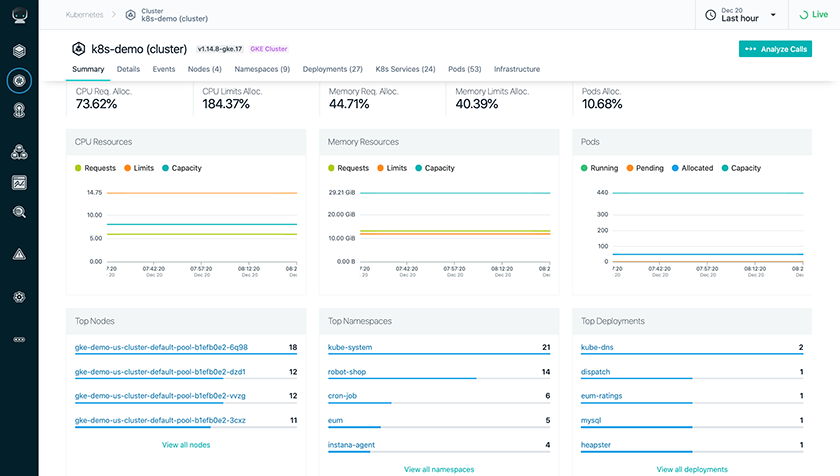Open the Infrastructure tab
The image size is (840, 476).
(x=517, y=69)
